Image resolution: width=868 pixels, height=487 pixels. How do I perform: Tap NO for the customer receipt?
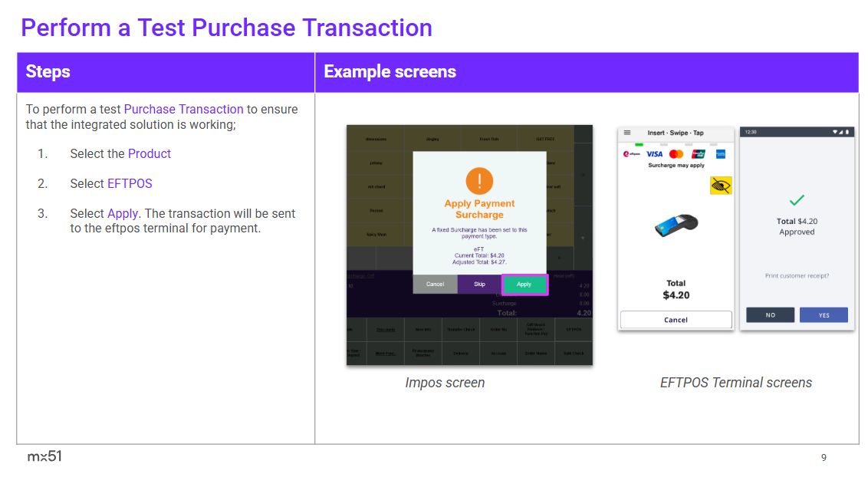[x=770, y=315]
